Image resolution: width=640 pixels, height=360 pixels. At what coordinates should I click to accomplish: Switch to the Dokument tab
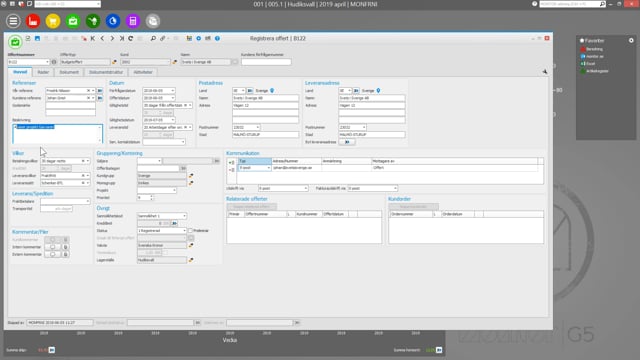[69, 72]
